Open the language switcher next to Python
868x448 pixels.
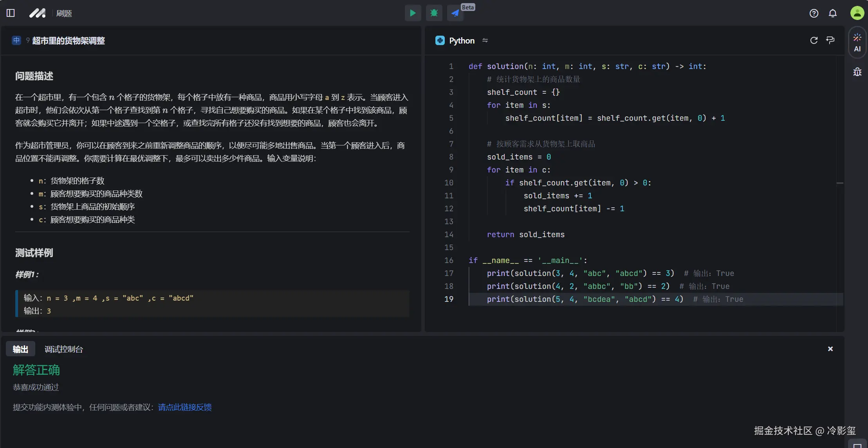(485, 40)
